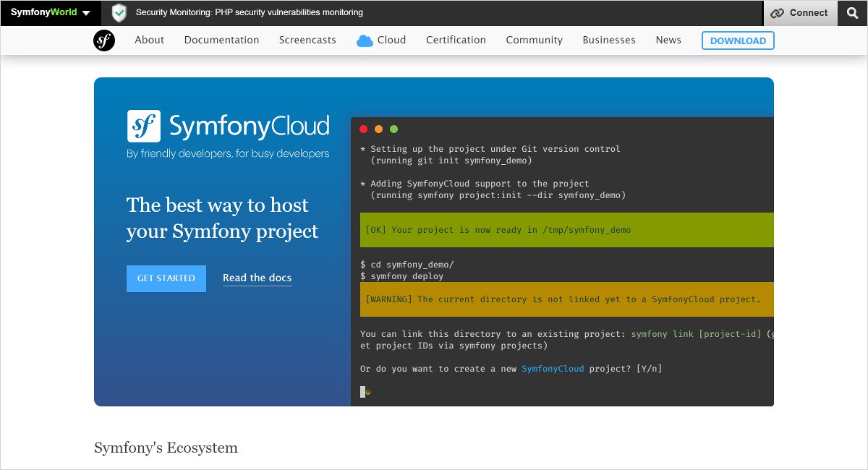The image size is (868, 470).
Task: Click the GET STARTED button
Action: (x=166, y=278)
